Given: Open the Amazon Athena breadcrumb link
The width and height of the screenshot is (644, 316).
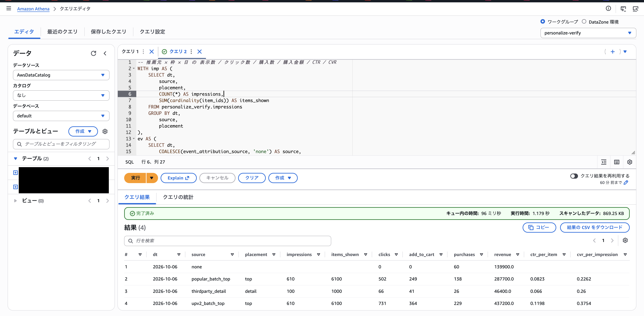Looking at the screenshot, I should tap(33, 9).
